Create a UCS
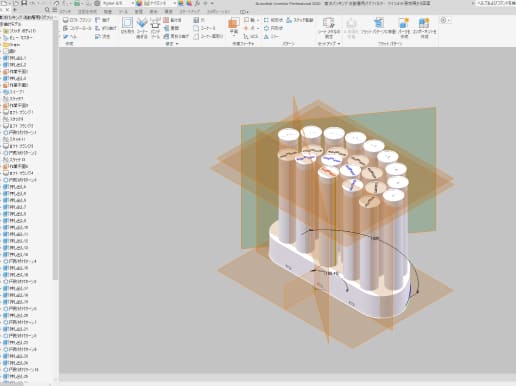 pos(251,36)
